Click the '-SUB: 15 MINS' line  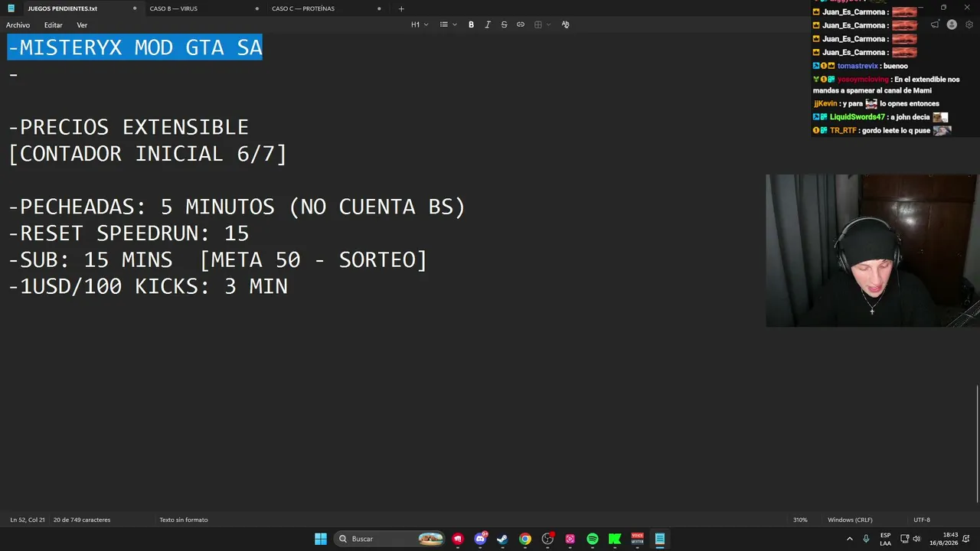tap(217, 259)
